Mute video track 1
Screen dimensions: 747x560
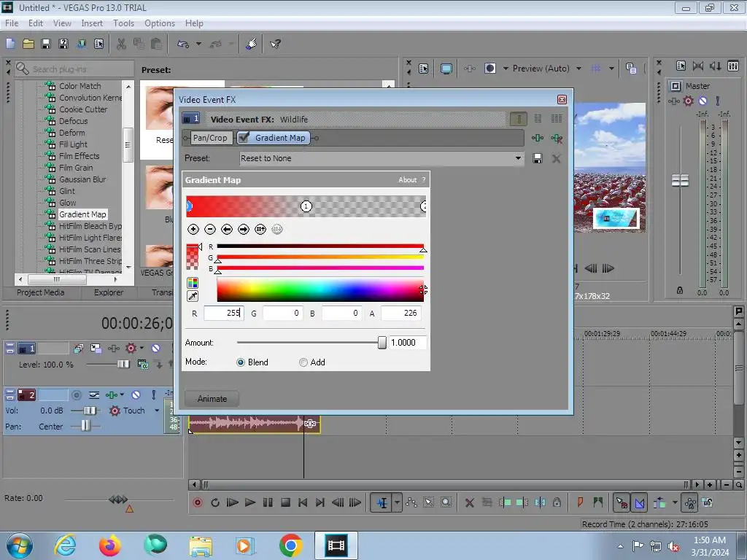(x=156, y=348)
